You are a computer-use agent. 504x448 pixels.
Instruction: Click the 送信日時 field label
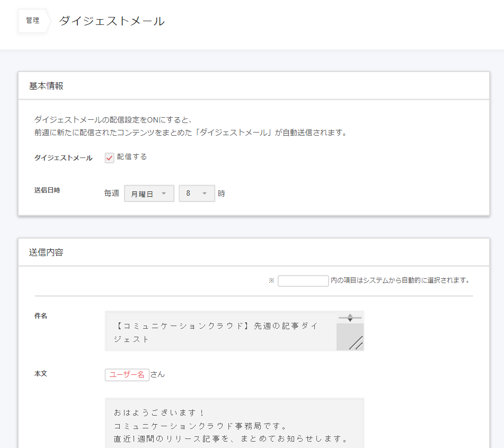coord(47,190)
